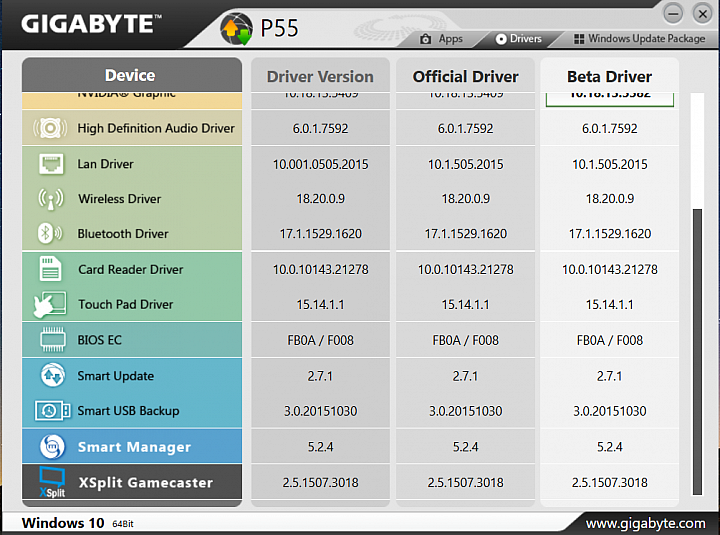Select the Smart Manager row

[x=132, y=446]
